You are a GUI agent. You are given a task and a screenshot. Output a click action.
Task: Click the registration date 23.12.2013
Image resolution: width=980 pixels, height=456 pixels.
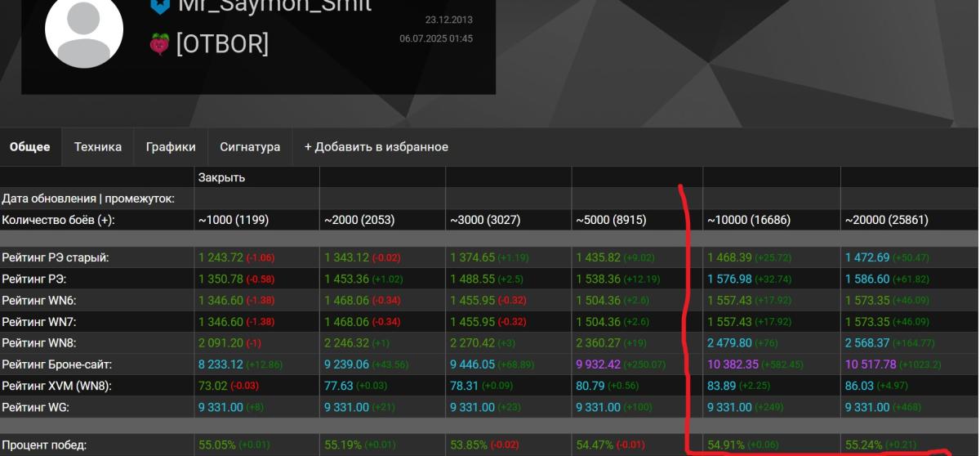tap(448, 20)
